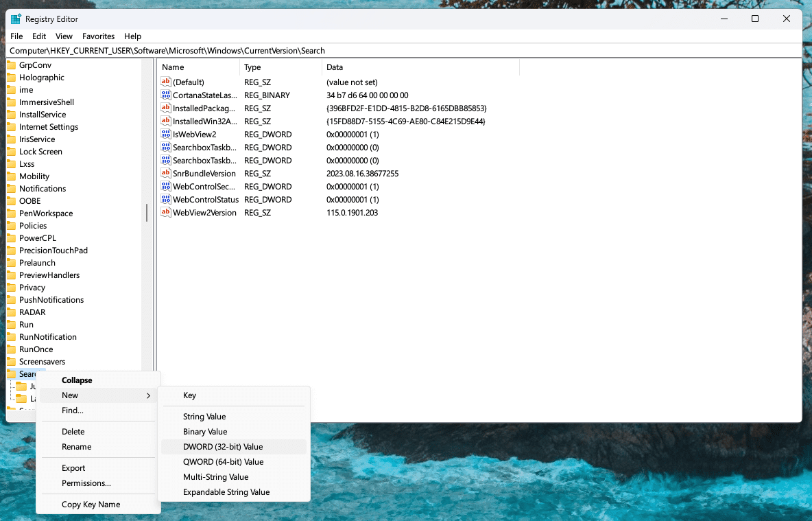Click the InstalledPackag... string icon
Viewport: 812px width, 521px height.
(166, 108)
